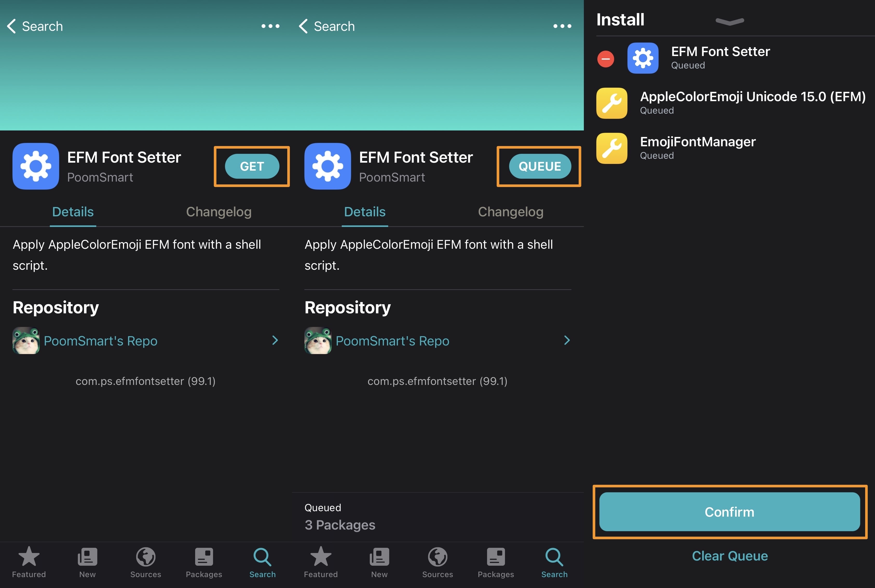This screenshot has width=875, height=588.
Task: Open the three-dot menu in the left screen
Action: point(270,26)
